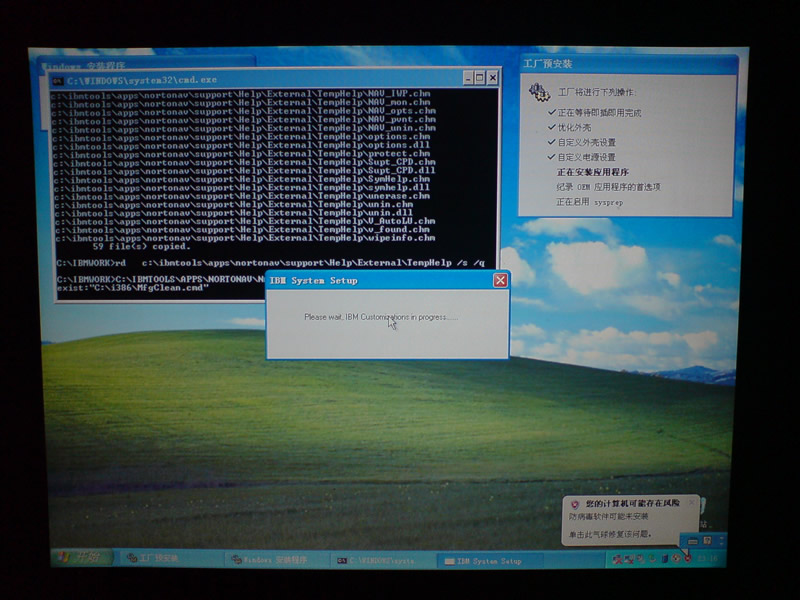The image size is (800, 600).
Task: Close the cmd.exe window
Action: tap(492, 78)
